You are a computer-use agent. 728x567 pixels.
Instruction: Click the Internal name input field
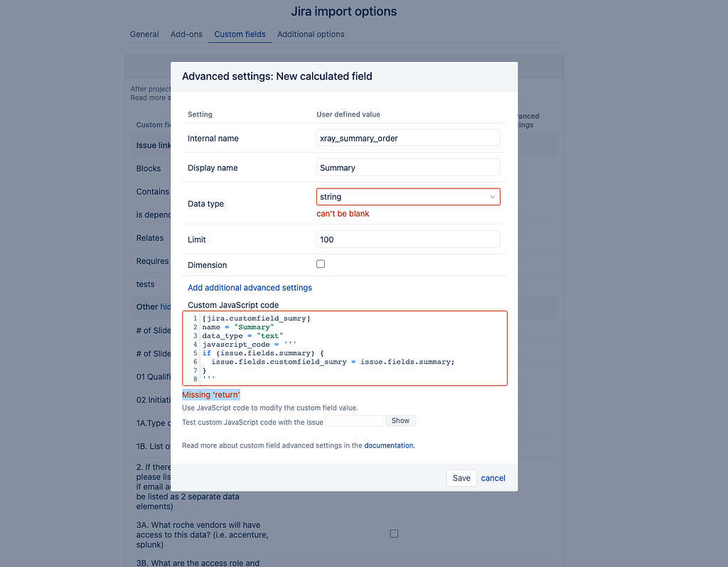408,139
